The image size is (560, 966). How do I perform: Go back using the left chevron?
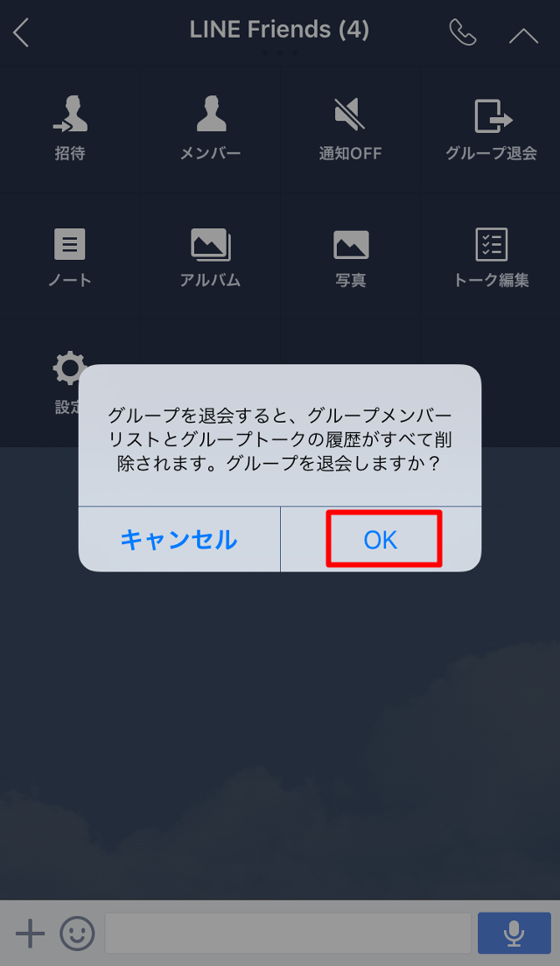click(x=22, y=32)
